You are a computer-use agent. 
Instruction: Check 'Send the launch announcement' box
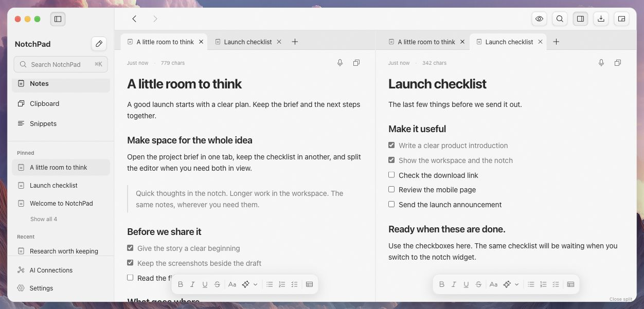pos(391,204)
